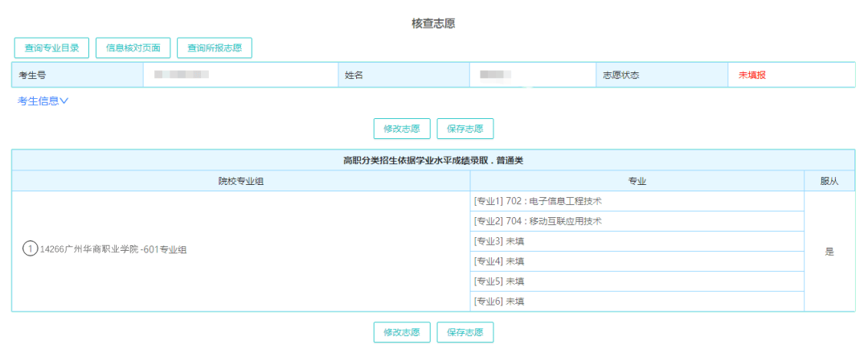Select 广州华商职业学院 601专业组 entry

click(x=113, y=250)
